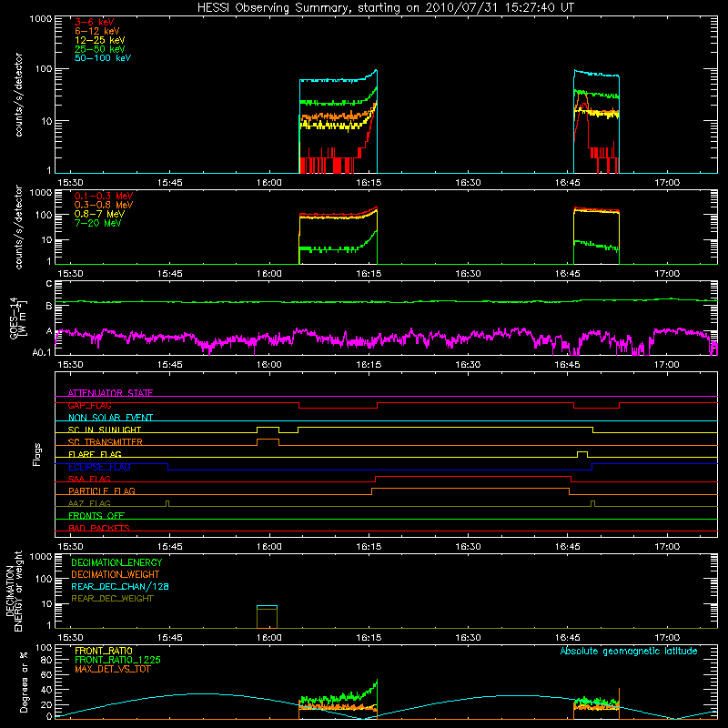Click the 0.3-0.8 MeV legend entry
The image size is (728, 728).
tap(104, 205)
